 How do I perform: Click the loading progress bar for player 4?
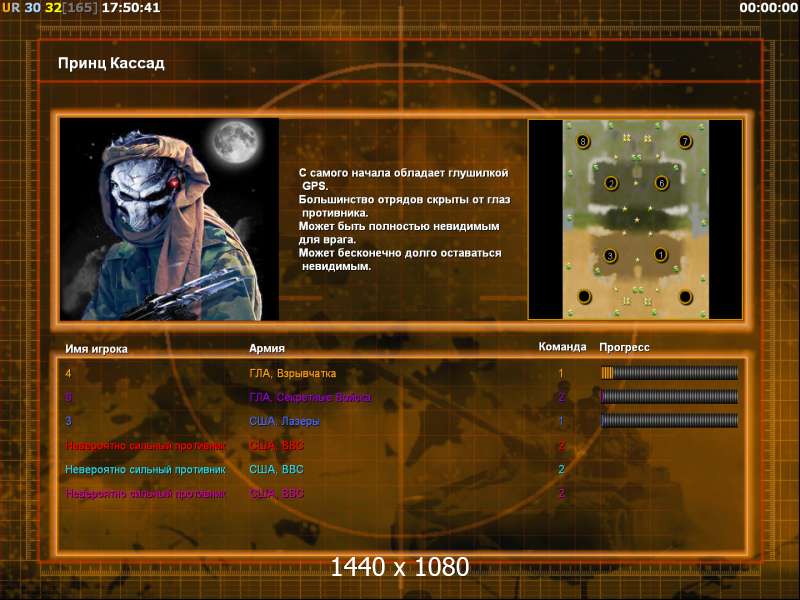coord(669,373)
